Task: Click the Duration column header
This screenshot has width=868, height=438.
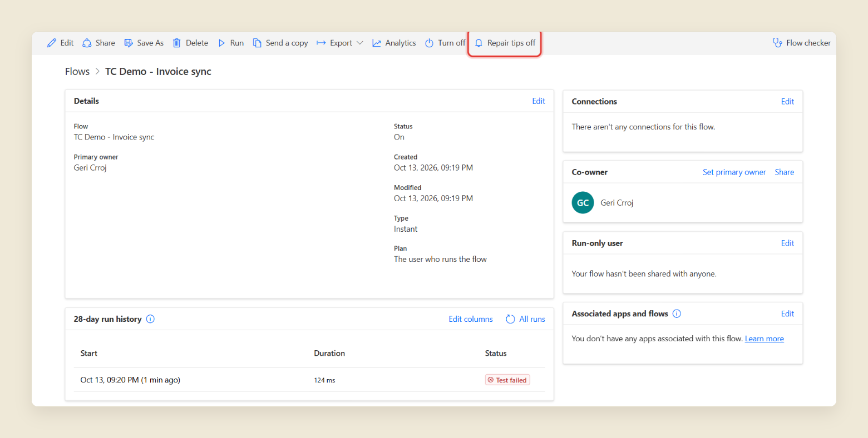Action: 329,353
